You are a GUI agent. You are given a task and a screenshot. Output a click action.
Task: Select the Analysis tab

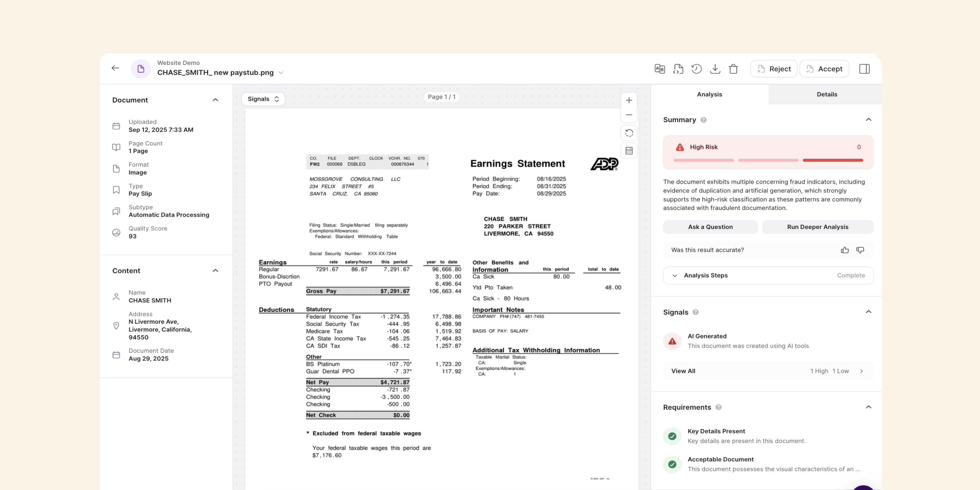pyautogui.click(x=709, y=94)
